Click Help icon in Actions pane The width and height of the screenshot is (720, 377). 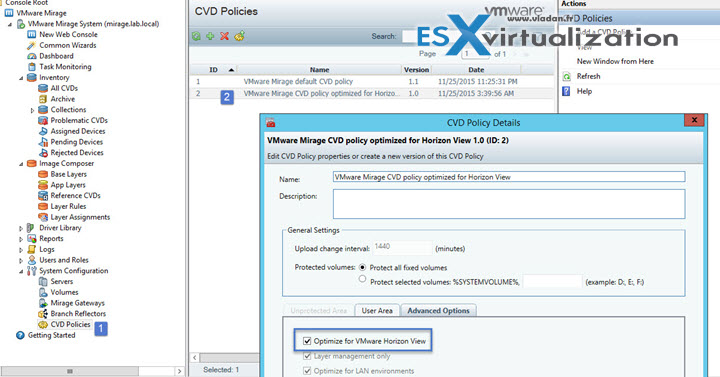pyautogui.click(x=566, y=91)
